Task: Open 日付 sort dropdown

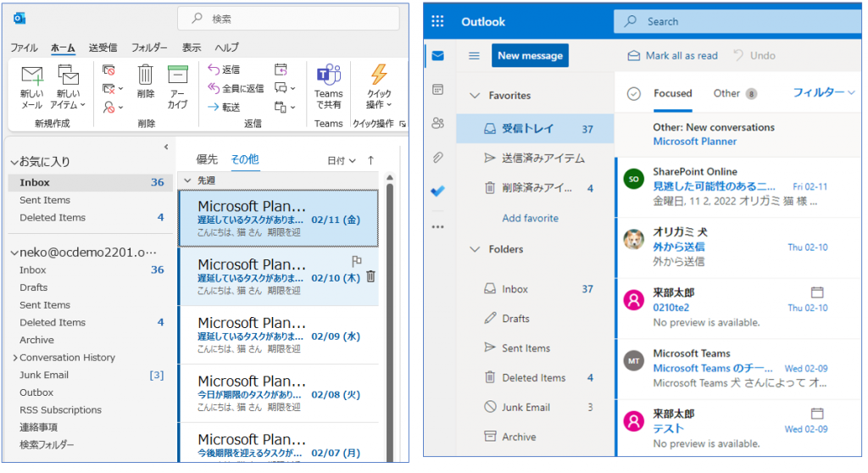Action: [341, 160]
